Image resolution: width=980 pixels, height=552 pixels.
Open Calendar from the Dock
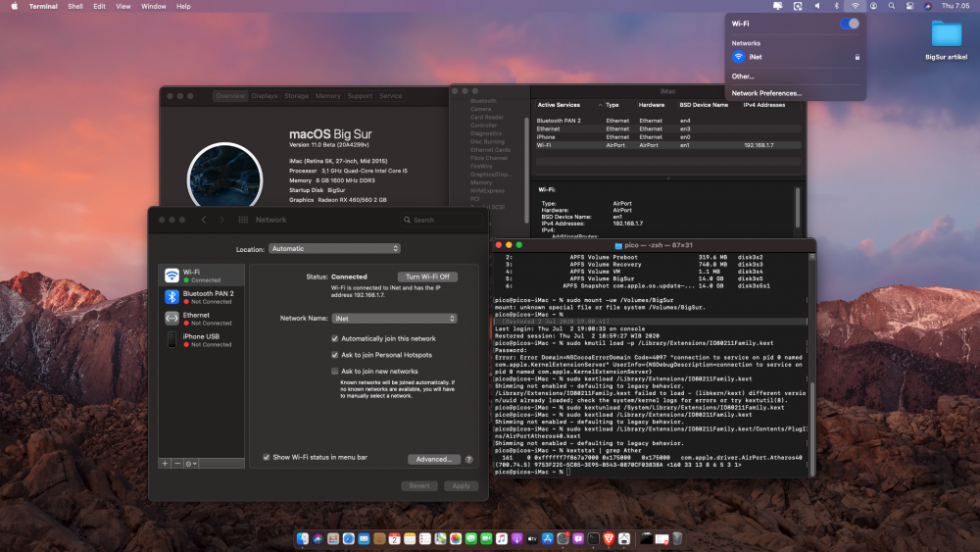[x=394, y=538]
